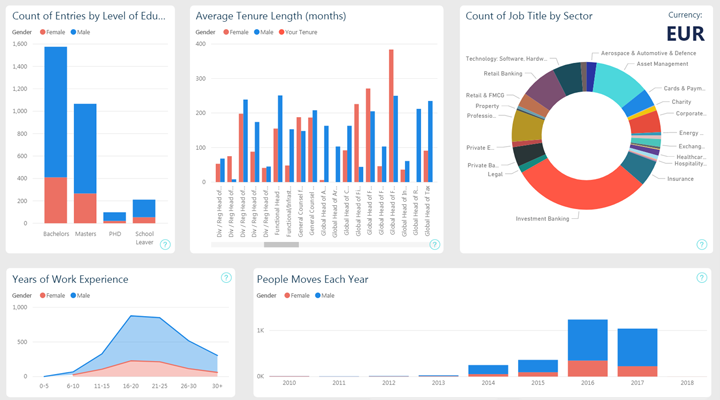Image resolution: width=720 pixels, height=400 pixels.
Task: Toggle Female legend in Level of Education chart
Action: [52, 32]
